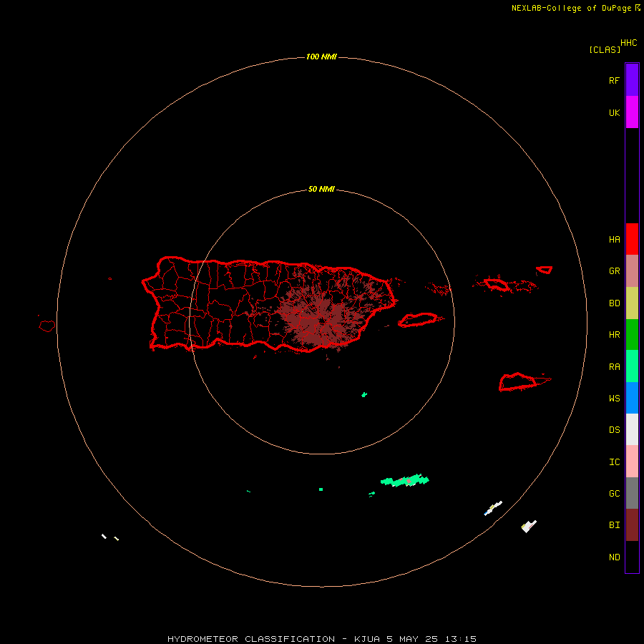Click the "IC" legend label
Viewport: 644px width, 644px height.
pyautogui.click(x=614, y=462)
